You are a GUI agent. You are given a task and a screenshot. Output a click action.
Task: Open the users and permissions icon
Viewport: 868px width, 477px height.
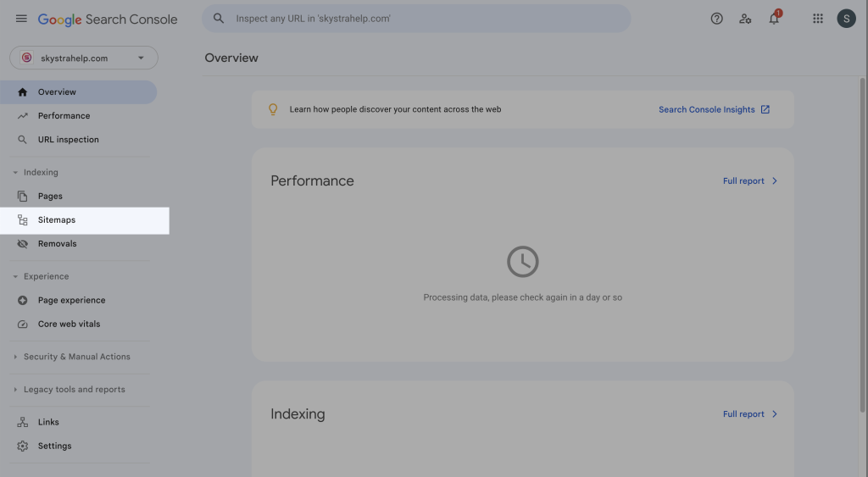(745, 19)
